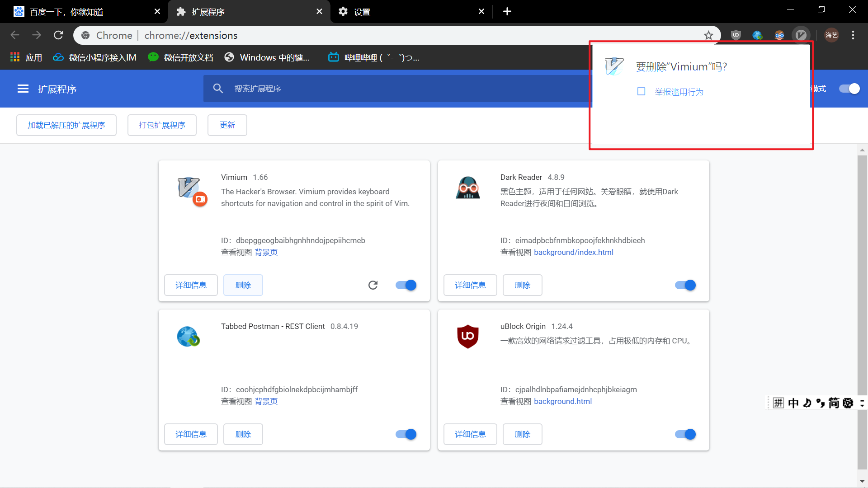This screenshot has height=488, width=868.
Task: Click 删除 for uBlock Origin
Action: [523, 434]
